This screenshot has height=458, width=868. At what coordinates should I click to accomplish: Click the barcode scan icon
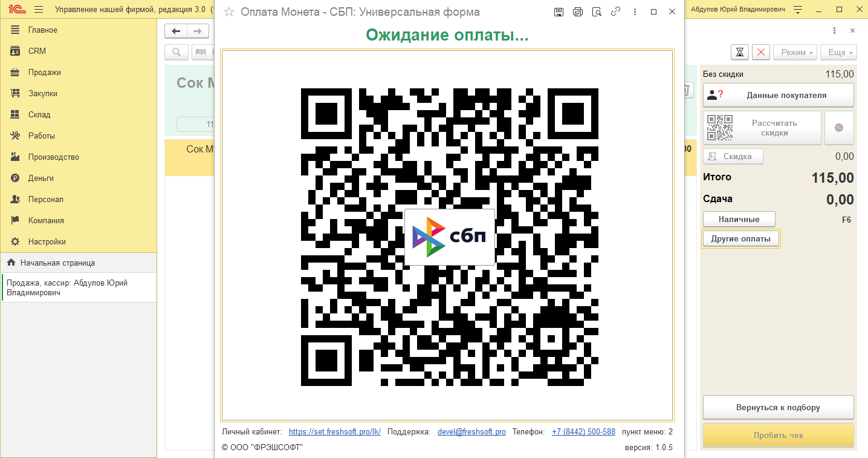tap(201, 53)
